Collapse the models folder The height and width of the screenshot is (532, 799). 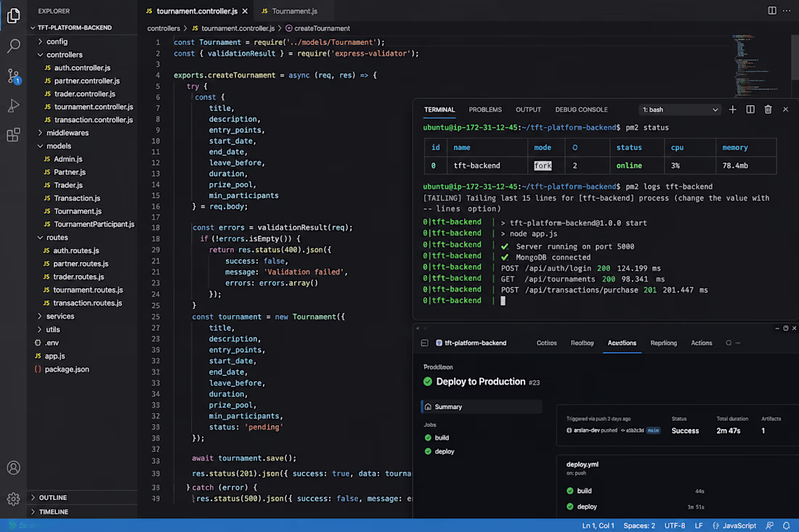click(x=59, y=146)
